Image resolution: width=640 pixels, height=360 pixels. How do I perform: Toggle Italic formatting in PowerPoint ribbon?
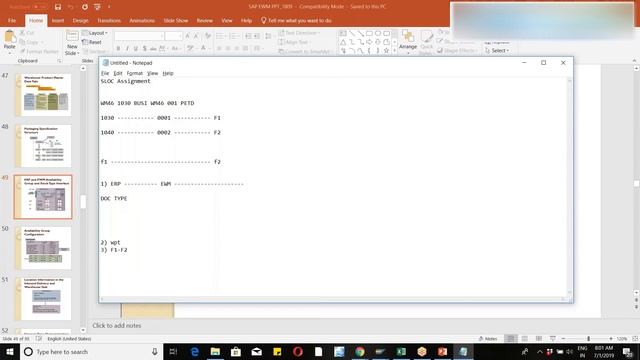click(x=127, y=49)
